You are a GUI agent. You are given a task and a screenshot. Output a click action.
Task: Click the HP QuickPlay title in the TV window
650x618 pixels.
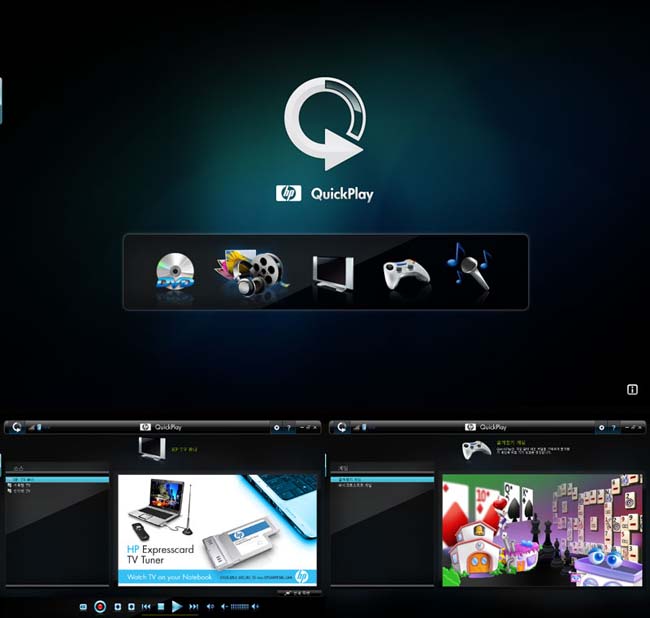[161, 427]
